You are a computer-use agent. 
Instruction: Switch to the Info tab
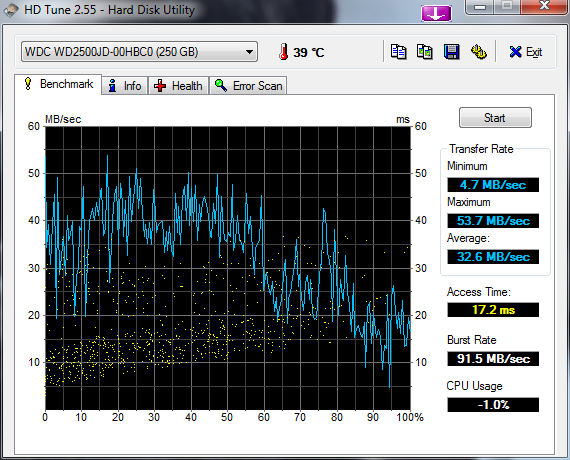point(125,86)
